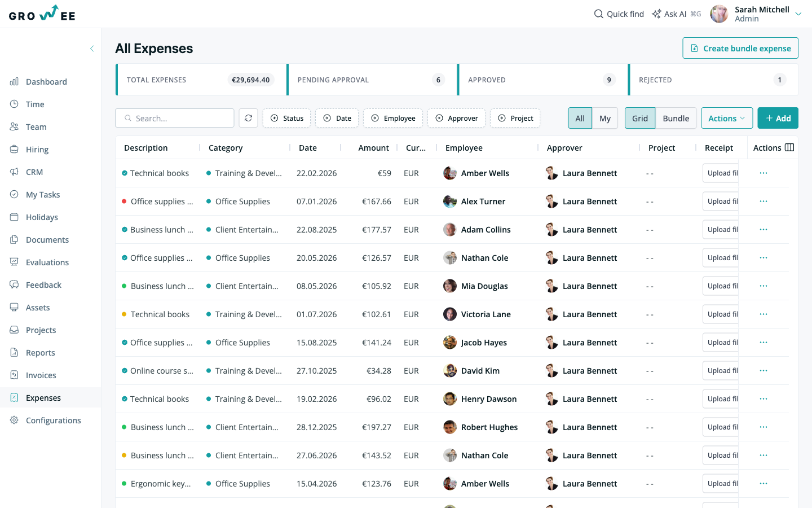The width and height of the screenshot is (812, 508).
Task: Click the Pending Approval summary card
Action: (371, 80)
